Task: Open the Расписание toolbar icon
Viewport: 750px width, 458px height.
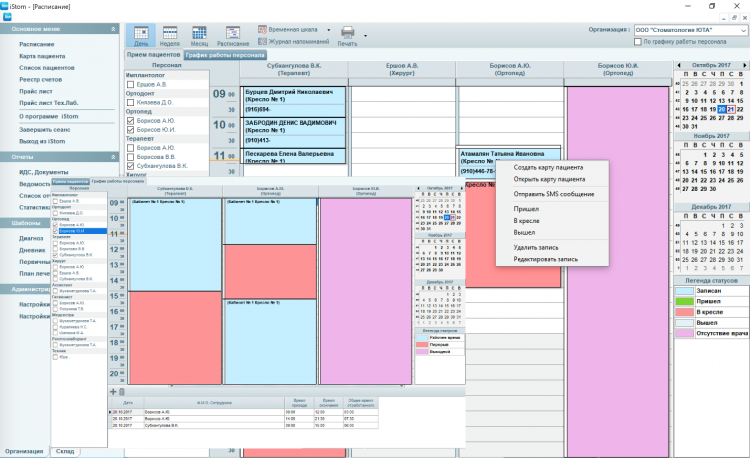Action: point(233,35)
